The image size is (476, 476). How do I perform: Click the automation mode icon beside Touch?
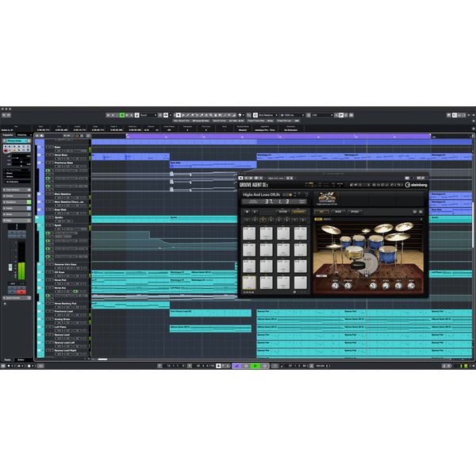pos(137,115)
